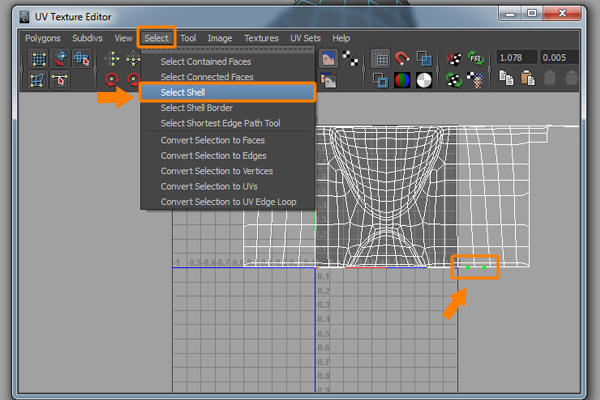The width and height of the screenshot is (600, 400).
Task: Select the Move UV Shell tool icon
Action: point(60,59)
